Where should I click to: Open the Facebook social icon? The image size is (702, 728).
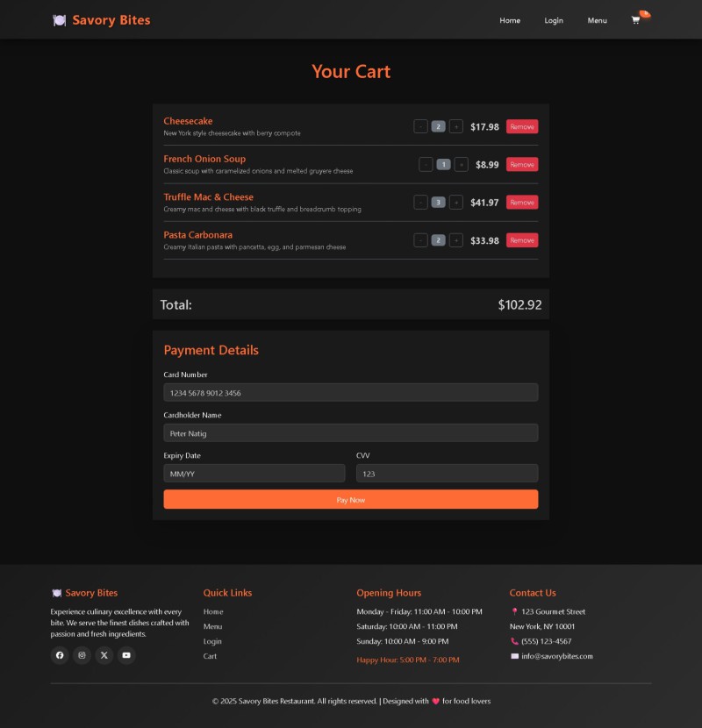[60, 655]
